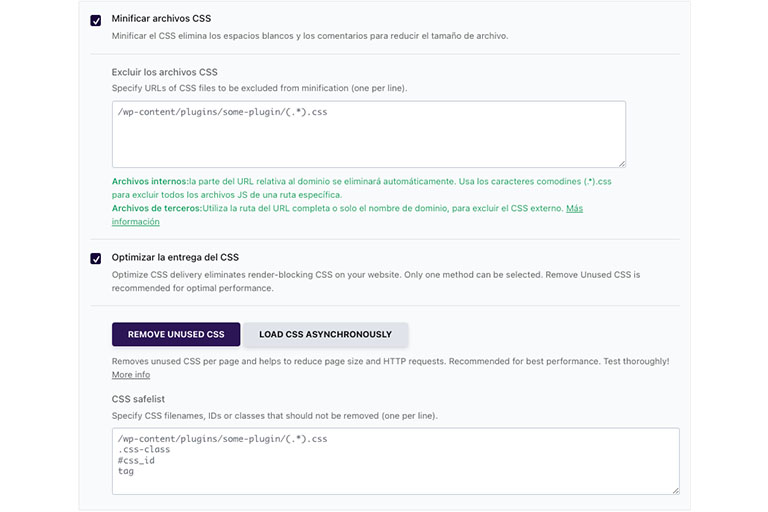Image resolution: width=768 pixels, height=512 pixels.
Task: Click the Archivos de terceros help text
Action: point(347,215)
